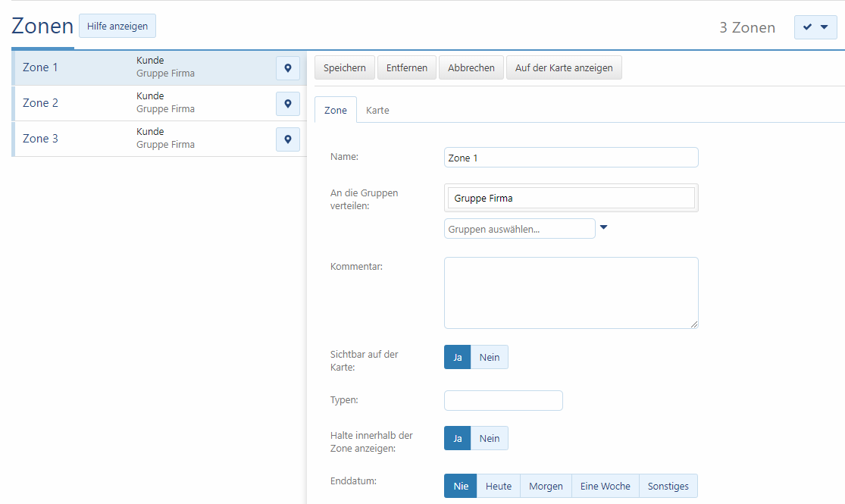This screenshot has width=845, height=504.
Task: Click the map pin icon for Zone 2
Action: pos(288,104)
